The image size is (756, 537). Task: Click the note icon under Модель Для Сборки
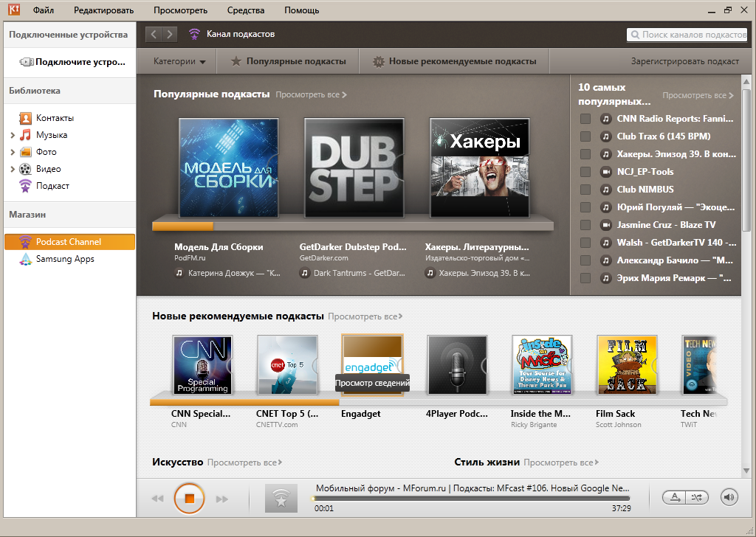coord(179,273)
